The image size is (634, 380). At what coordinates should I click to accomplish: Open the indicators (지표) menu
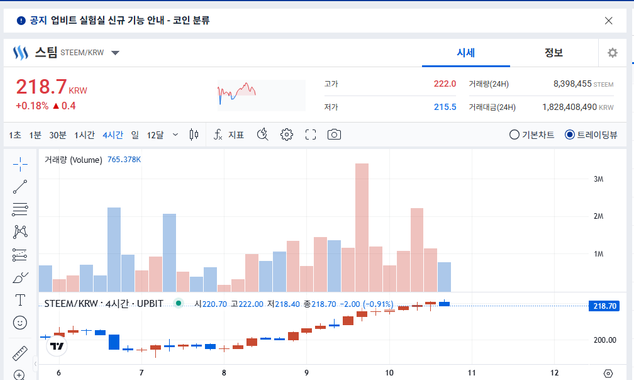coord(229,135)
